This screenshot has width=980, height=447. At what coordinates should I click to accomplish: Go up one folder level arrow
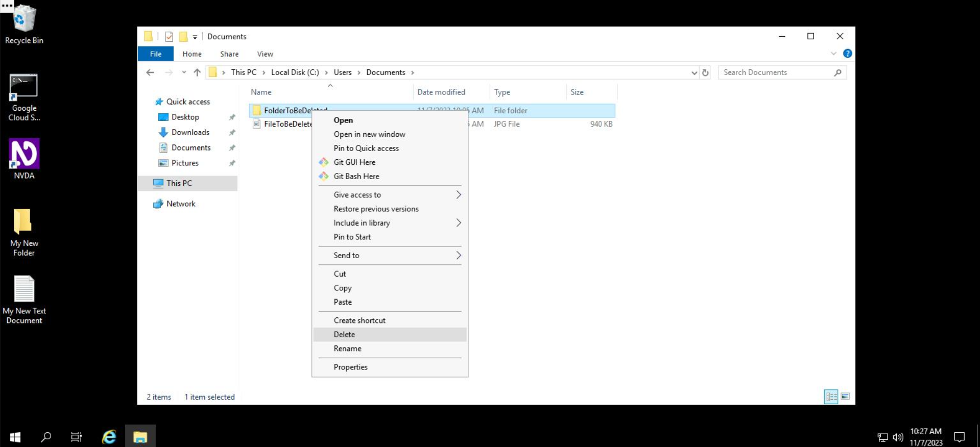197,72
